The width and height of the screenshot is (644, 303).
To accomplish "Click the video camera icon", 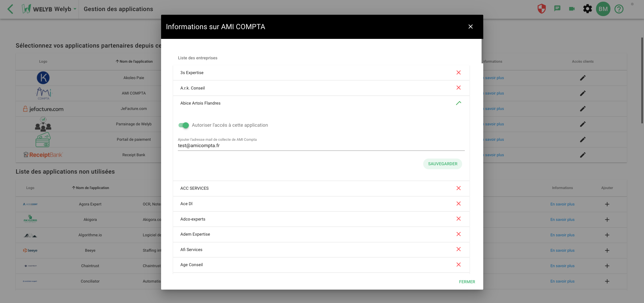I will [572, 9].
